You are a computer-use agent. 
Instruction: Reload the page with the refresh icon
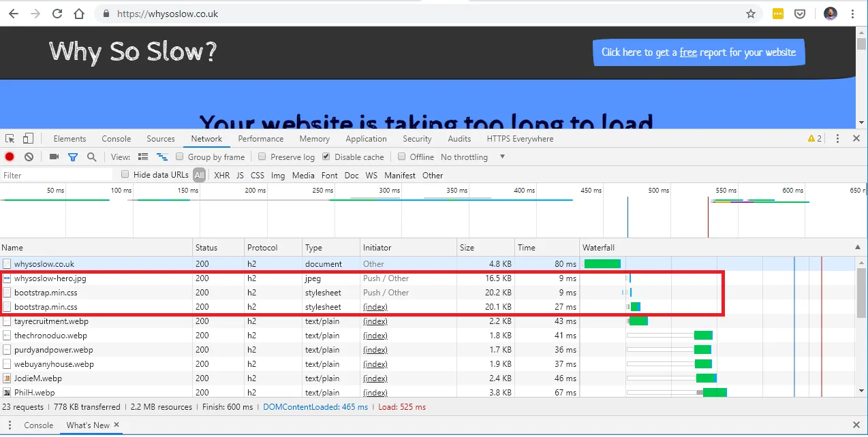pyautogui.click(x=57, y=14)
